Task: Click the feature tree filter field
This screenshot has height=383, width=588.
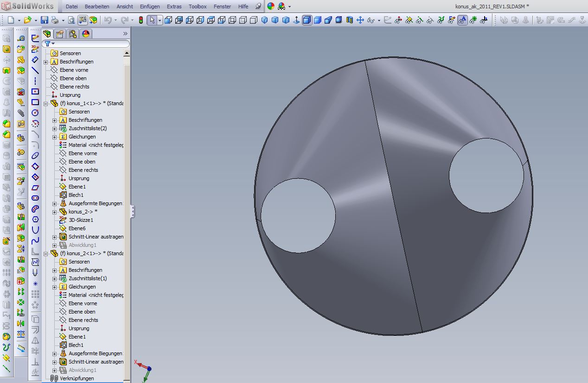Action: pos(86,44)
